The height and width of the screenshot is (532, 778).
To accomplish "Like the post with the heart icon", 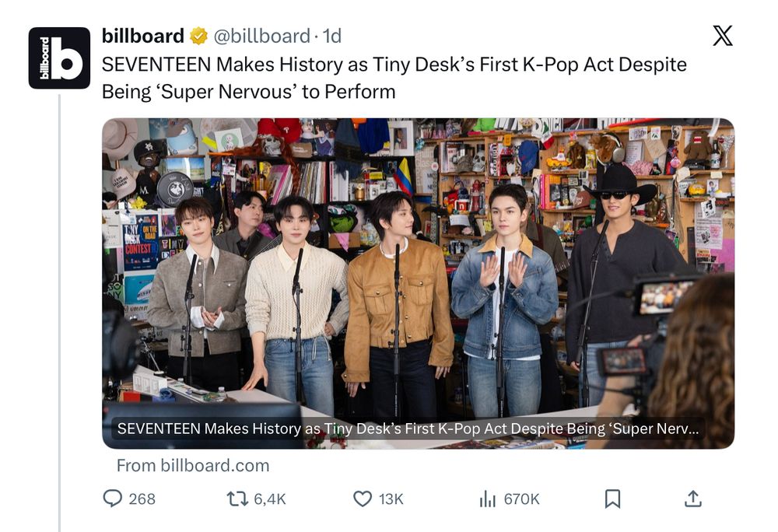I will click(363, 499).
